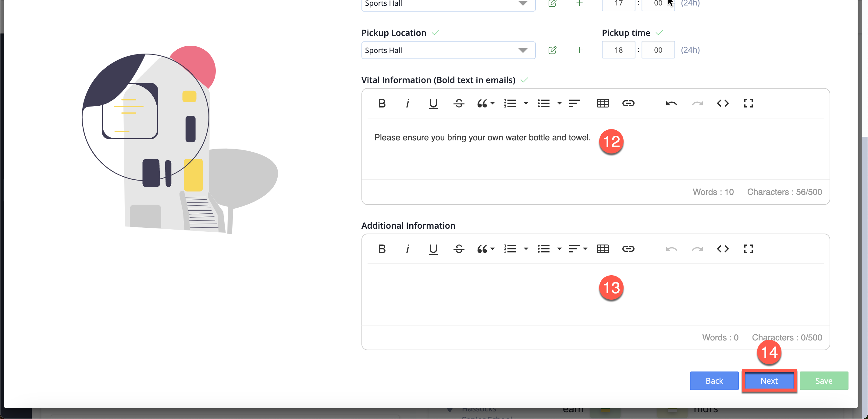Insert table in Additional Information editor
This screenshot has height=419, width=868.
(x=603, y=249)
